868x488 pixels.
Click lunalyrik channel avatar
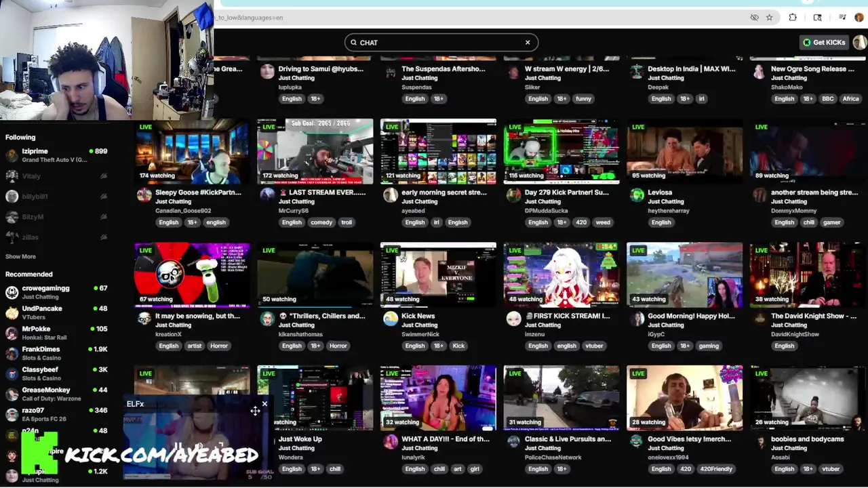[x=390, y=442]
